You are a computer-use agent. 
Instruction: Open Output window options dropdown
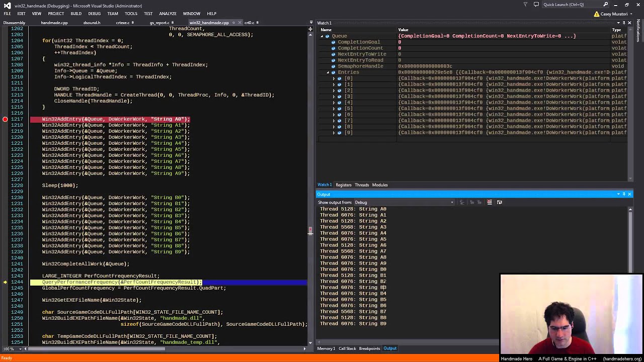pyautogui.click(x=618, y=194)
